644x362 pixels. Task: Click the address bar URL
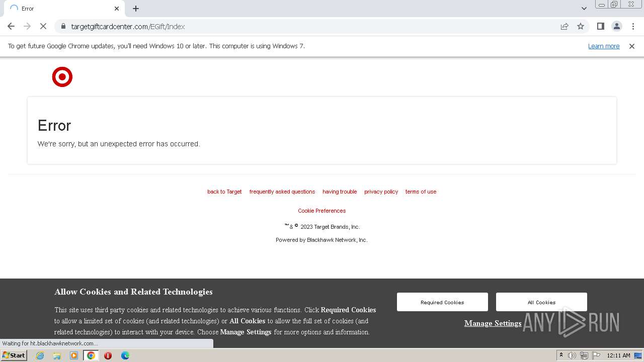click(128, 27)
